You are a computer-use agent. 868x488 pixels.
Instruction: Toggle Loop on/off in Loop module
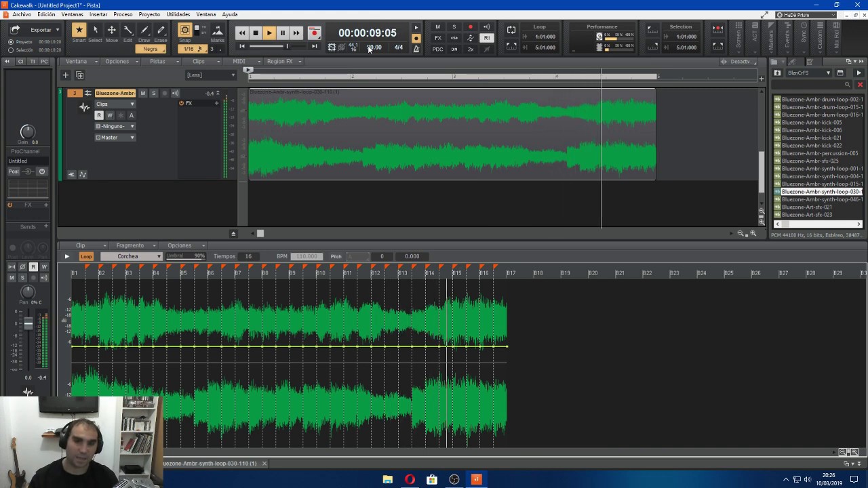(511, 30)
